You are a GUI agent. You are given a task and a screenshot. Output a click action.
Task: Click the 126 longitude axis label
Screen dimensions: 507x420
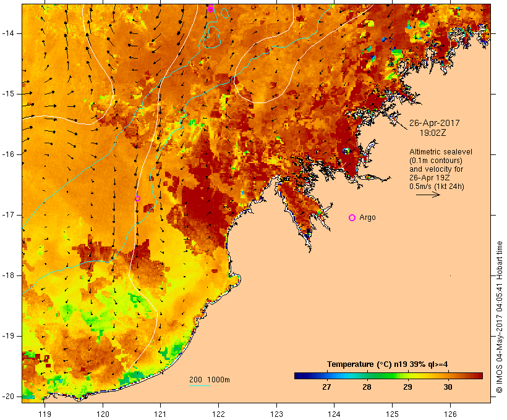(450, 414)
